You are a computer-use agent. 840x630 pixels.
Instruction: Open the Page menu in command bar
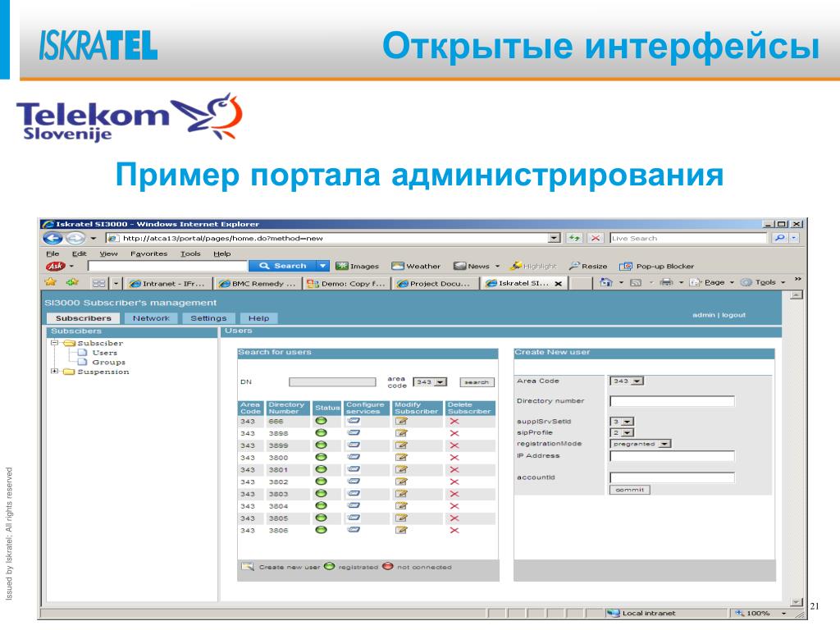click(x=713, y=282)
